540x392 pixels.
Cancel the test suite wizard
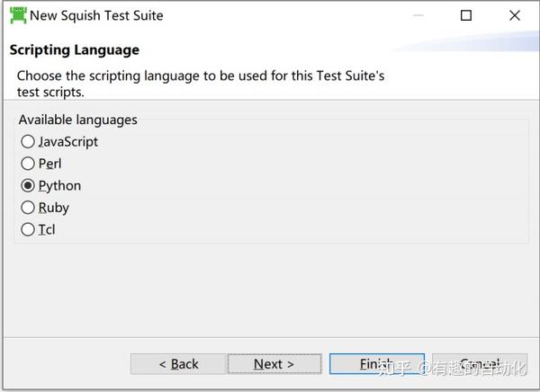pyautogui.click(x=480, y=364)
